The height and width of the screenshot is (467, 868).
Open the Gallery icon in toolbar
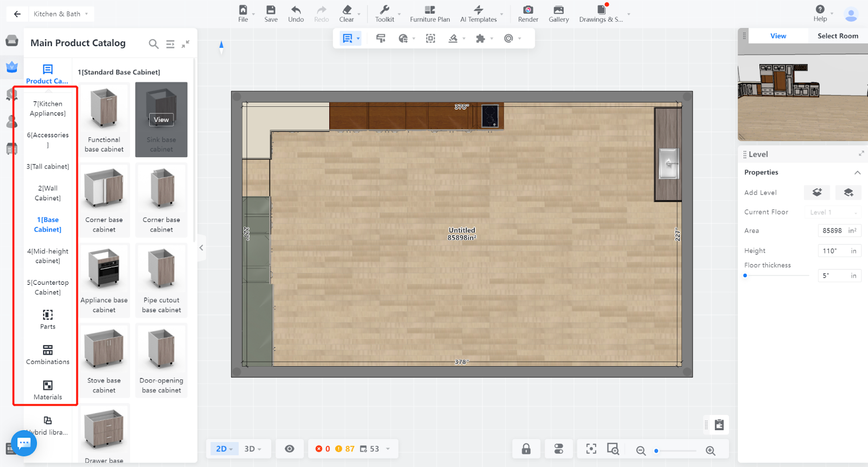coord(558,10)
